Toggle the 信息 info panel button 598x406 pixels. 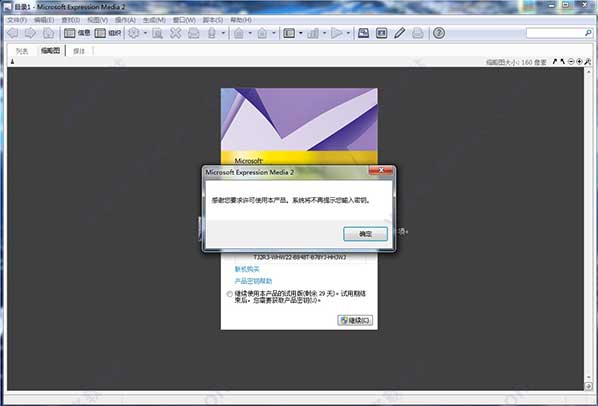[x=77, y=33]
